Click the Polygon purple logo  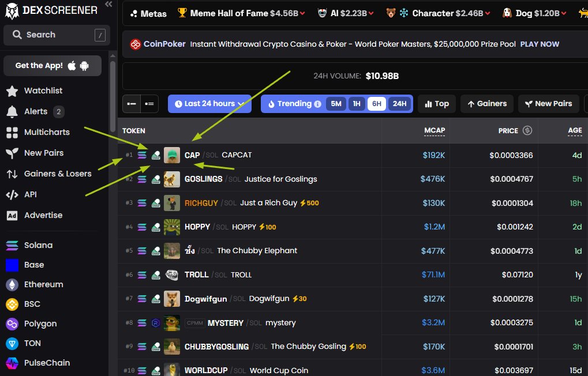(x=12, y=324)
